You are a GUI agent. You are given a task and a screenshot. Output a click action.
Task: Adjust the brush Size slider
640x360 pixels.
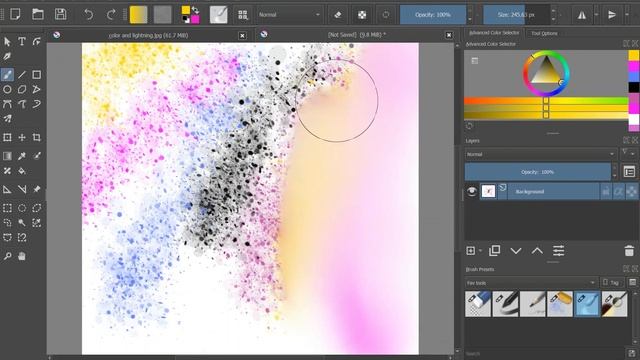coord(516,15)
